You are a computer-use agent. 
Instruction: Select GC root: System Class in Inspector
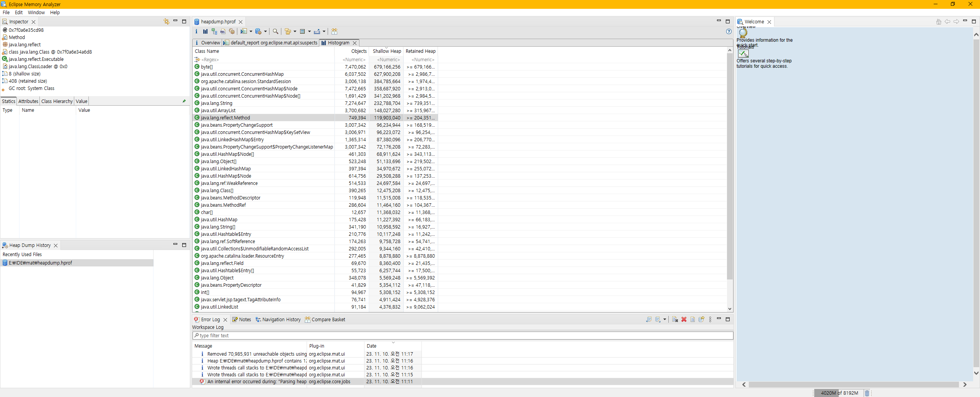[x=31, y=88]
